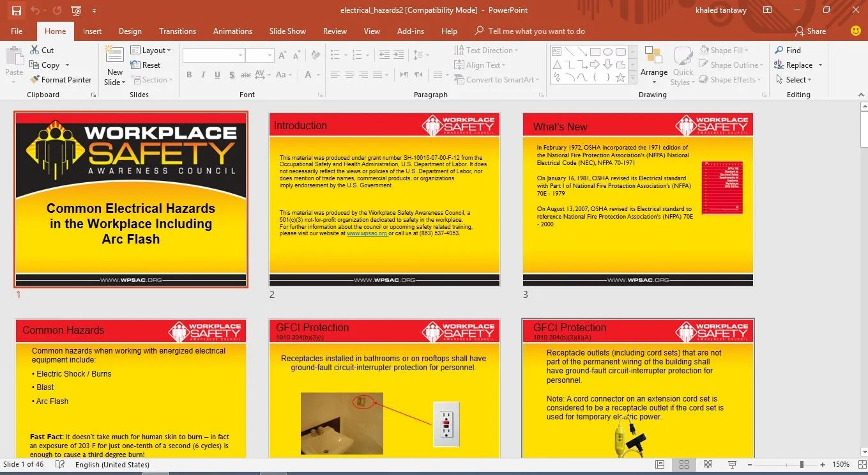This screenshot has height=475, width=868.
Task: Select the Introduction slide thumbnail
Action: coord(384,198)
